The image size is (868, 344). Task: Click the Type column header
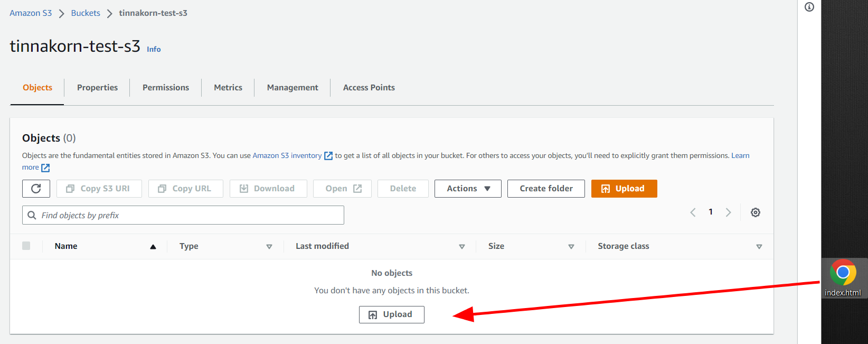pyautogui.click(x=189, y=246)
